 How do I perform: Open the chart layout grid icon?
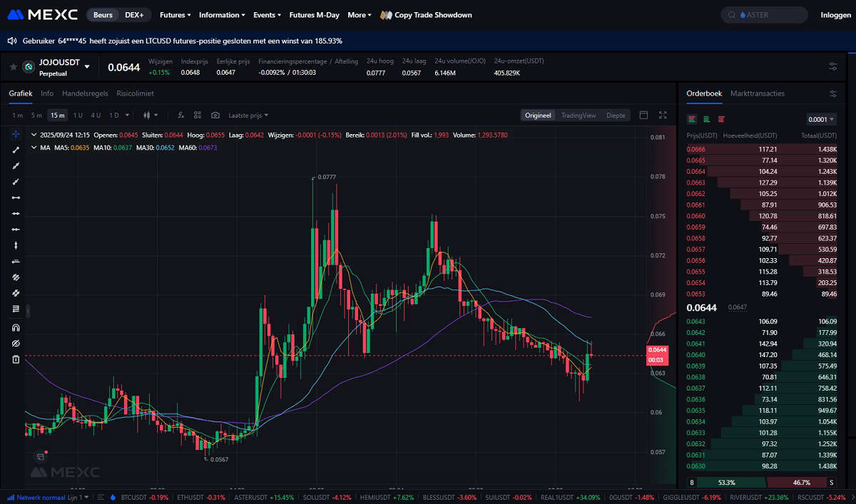point(198,115)
